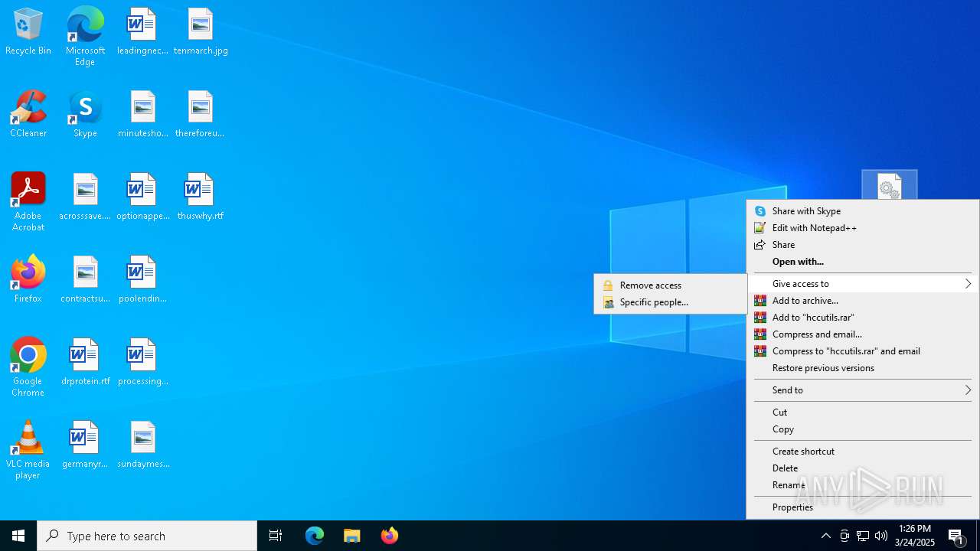This screenshot has height=551, width=980.
Task: Open the volume tray icon
Action: tap(881, 536)
